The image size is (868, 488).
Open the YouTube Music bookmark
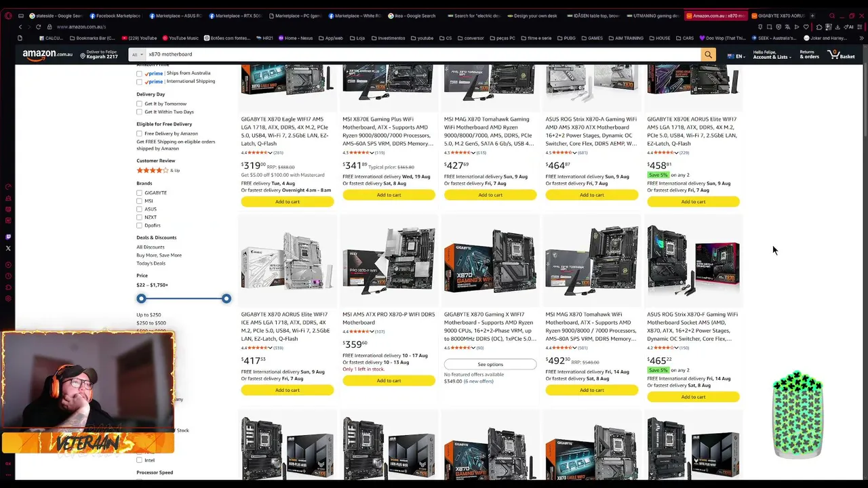(180, 38)
